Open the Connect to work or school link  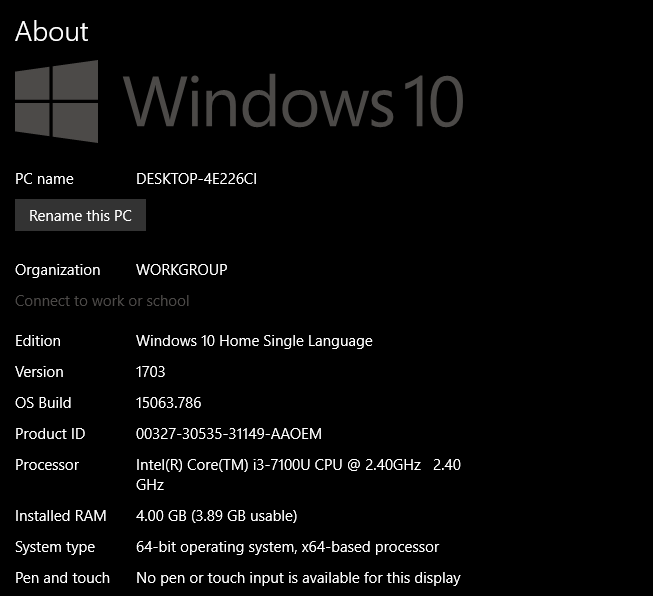coord(102,301)
